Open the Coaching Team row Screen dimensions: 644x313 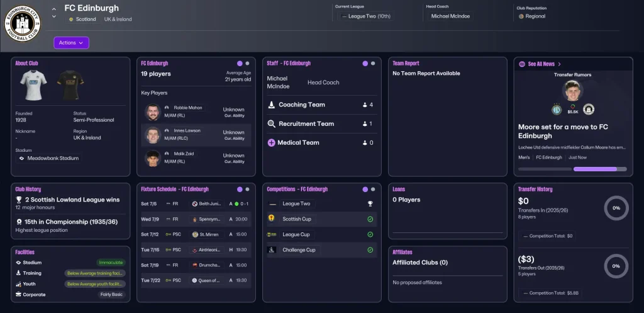tap(321, 105)
